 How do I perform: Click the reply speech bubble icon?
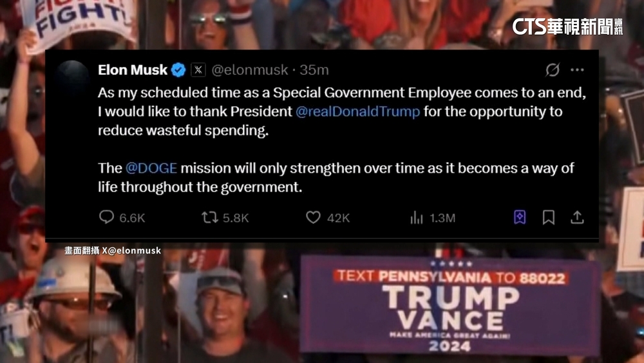click(x=106, y=217)
